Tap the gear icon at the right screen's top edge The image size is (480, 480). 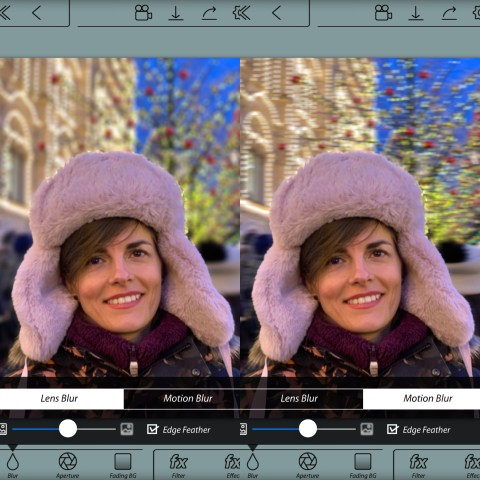click(x=477, y=13)
